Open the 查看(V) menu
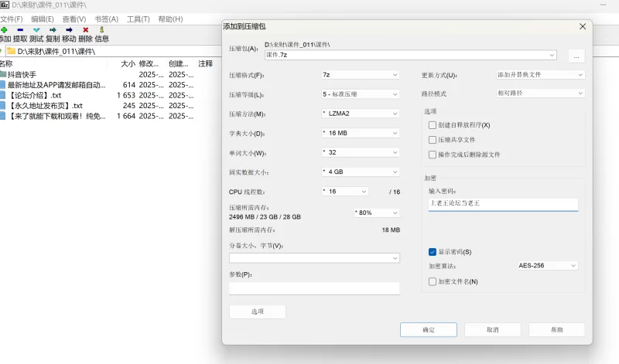The width and height of the screenshot is (619, 364). [x=74, y=19]
